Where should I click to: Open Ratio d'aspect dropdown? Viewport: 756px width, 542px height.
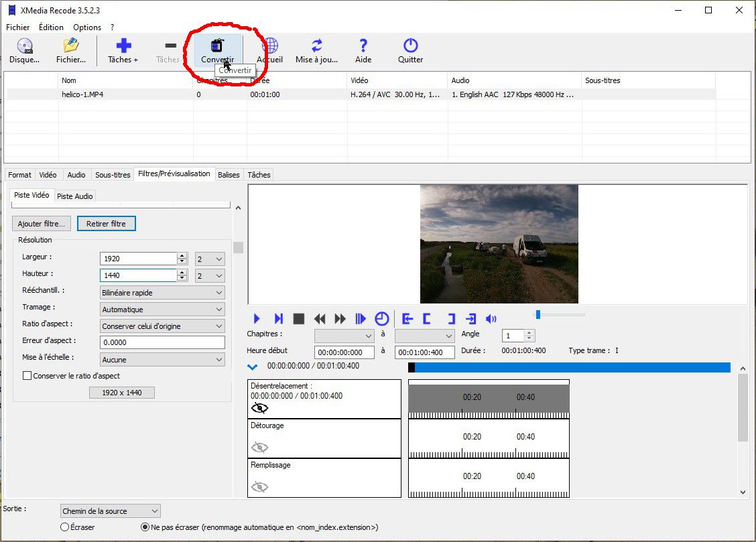[x=162, y=326]
